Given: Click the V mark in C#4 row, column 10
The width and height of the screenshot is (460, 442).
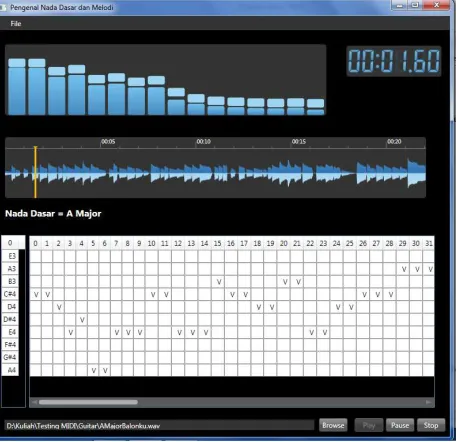Looking at the screenshot, I should coord(153,295).
